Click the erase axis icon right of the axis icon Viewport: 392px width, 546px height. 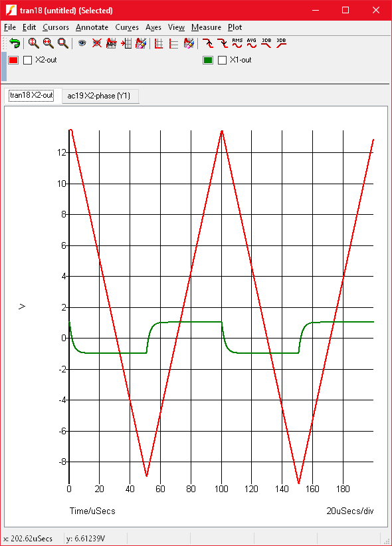click(x=189, y=43)
